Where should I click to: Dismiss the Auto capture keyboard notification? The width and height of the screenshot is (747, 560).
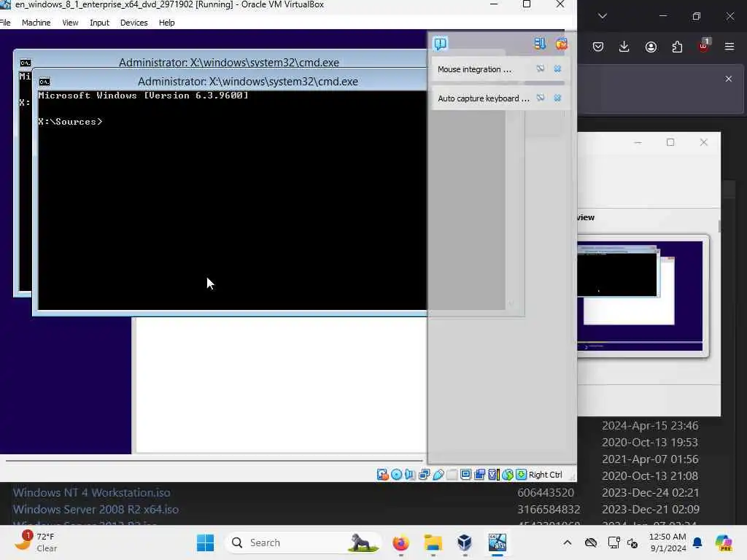point(557,98)
